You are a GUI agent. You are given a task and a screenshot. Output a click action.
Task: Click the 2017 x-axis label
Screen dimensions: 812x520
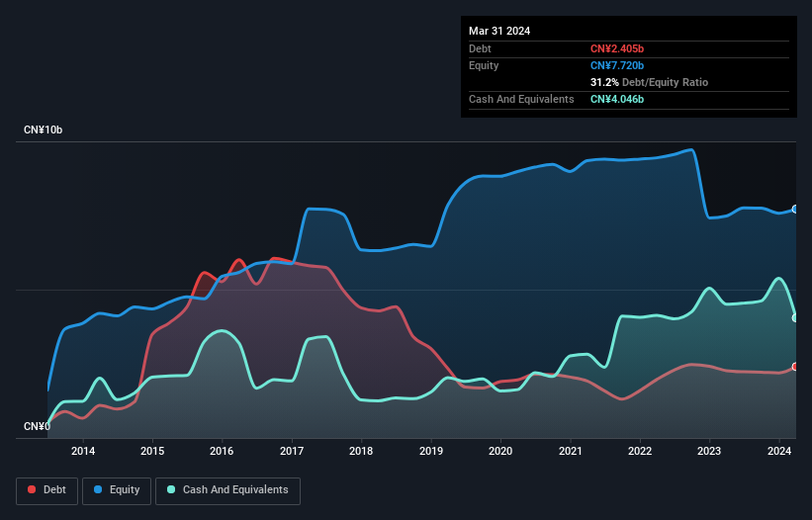coord(292,451)
